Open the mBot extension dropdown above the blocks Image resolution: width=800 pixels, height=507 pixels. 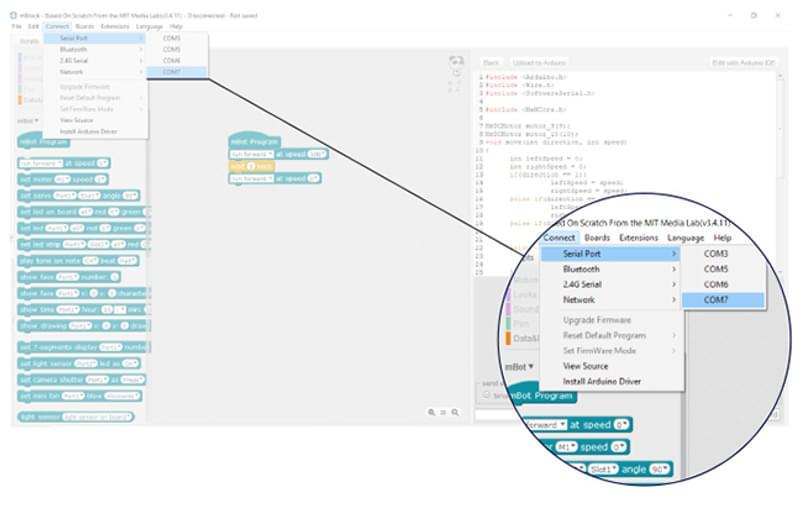[x=28, y=121]
